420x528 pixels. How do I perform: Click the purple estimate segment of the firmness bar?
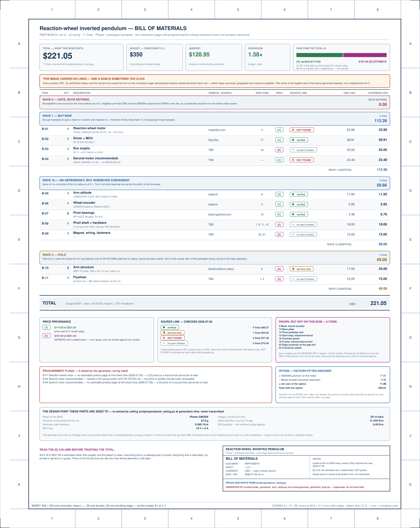click(365, 55)
